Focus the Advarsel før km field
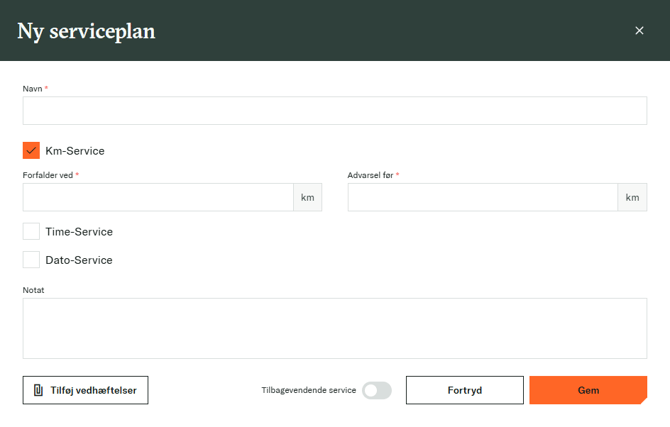The height and width of the screenshot is (427, 670). click(x=483, y=197)
